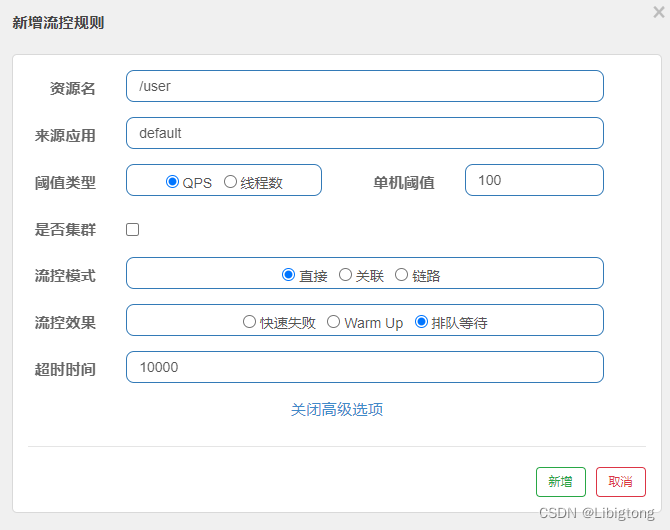Select 快速失败 flow control effect
The image size is (670, 530).
(249, 321)
